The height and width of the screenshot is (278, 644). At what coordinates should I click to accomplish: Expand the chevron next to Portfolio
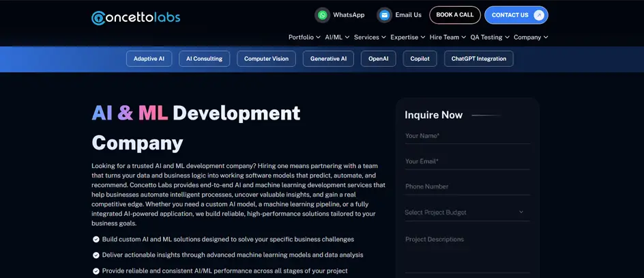(x=318, y=38)
